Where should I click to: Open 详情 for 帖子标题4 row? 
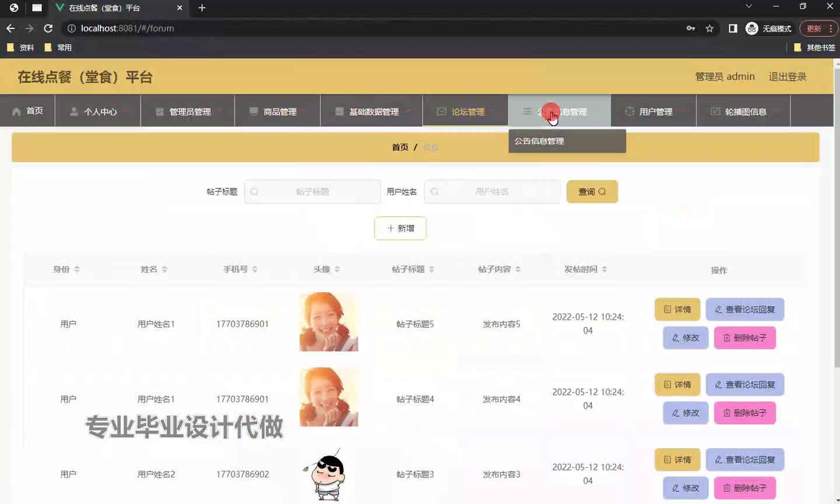(x=677, y=384)
